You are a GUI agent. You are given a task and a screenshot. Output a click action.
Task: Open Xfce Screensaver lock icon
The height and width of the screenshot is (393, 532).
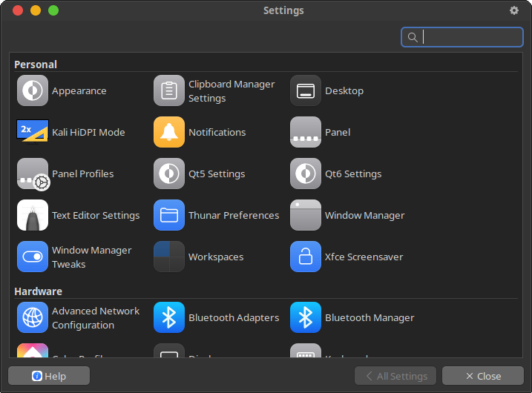(x=306, y=257)
